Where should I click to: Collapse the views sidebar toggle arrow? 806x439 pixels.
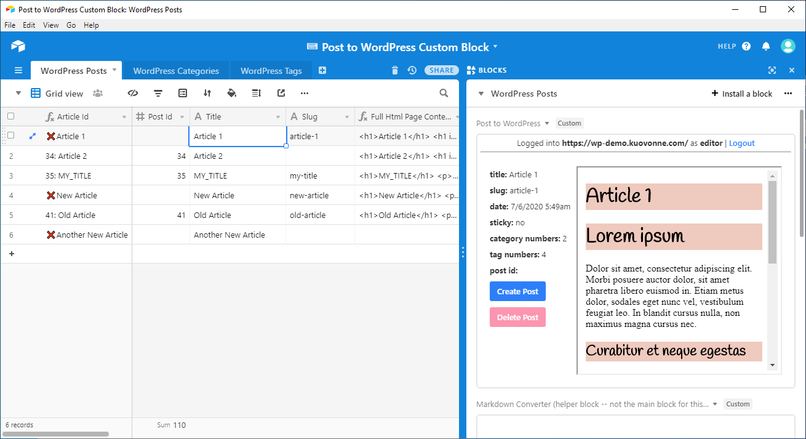pos(18,93)
